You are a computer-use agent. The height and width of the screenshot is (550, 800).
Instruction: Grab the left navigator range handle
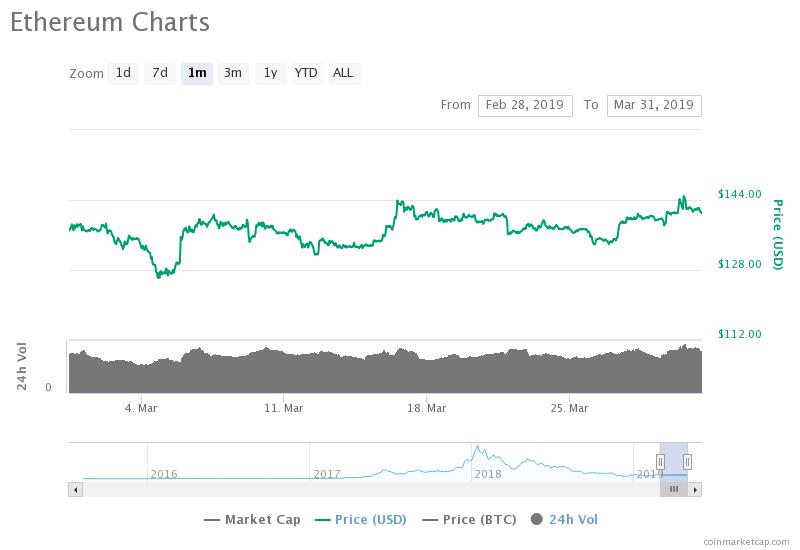(x=660, y=461)
